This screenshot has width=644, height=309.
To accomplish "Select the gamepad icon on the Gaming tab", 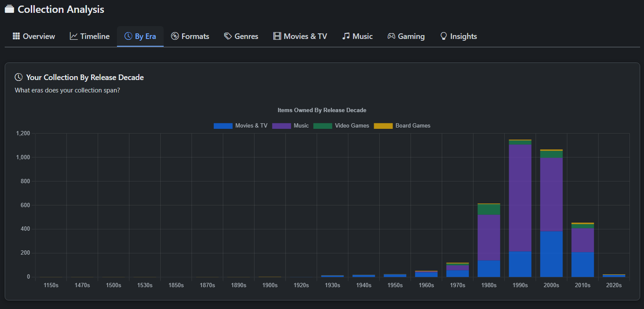I will (391, 36).
